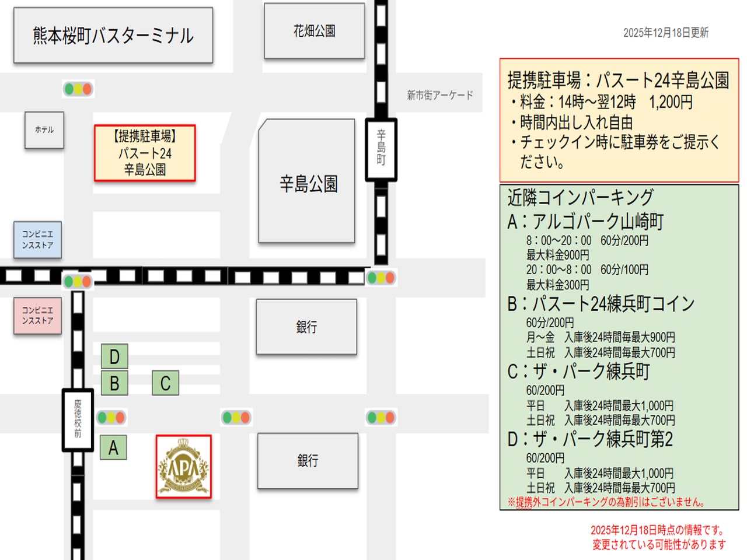Click the green traffic light segment by the bank

(227, 418)
